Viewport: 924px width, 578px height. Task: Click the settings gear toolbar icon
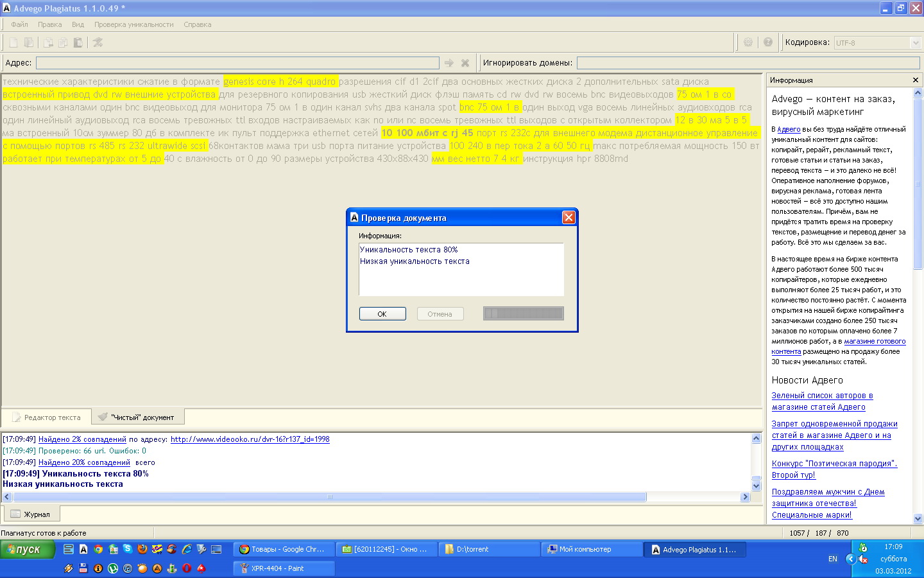click(748, 42)
